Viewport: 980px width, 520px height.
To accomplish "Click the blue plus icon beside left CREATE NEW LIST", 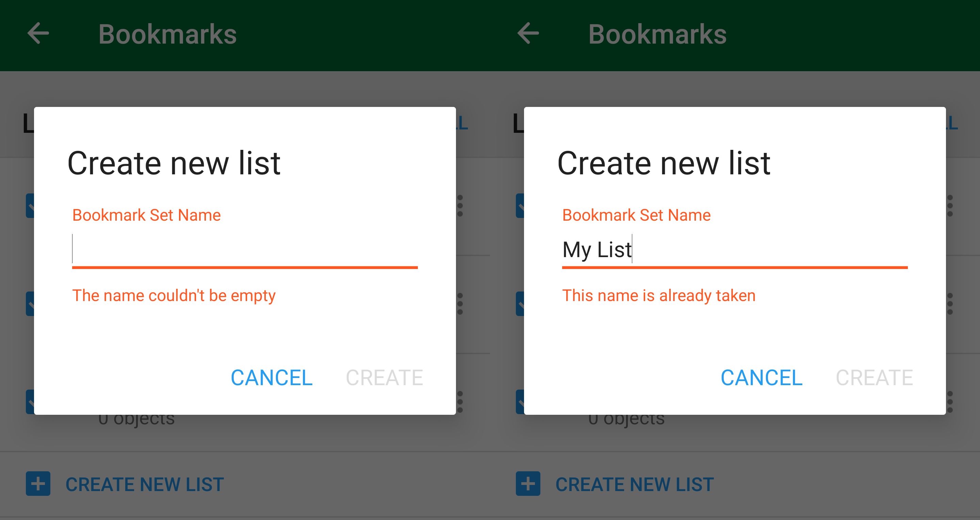I will click(x=38, y=484).
